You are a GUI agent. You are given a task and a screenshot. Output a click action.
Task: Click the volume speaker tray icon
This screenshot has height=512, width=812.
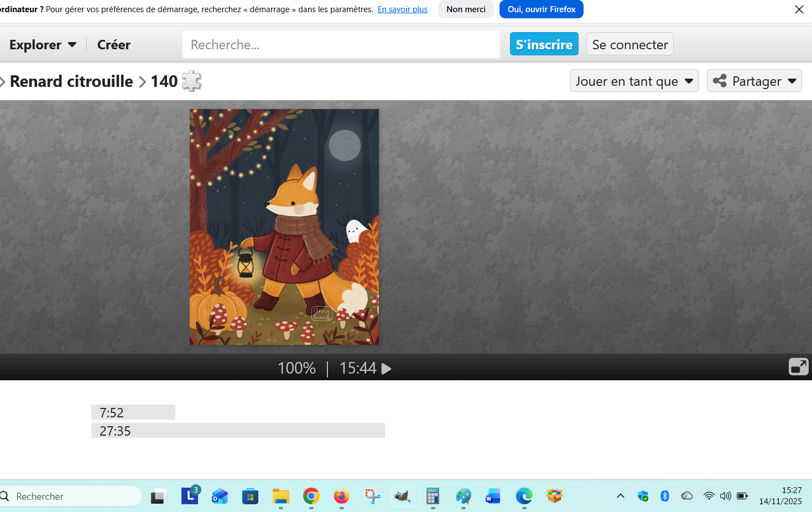tap(725, 496)
